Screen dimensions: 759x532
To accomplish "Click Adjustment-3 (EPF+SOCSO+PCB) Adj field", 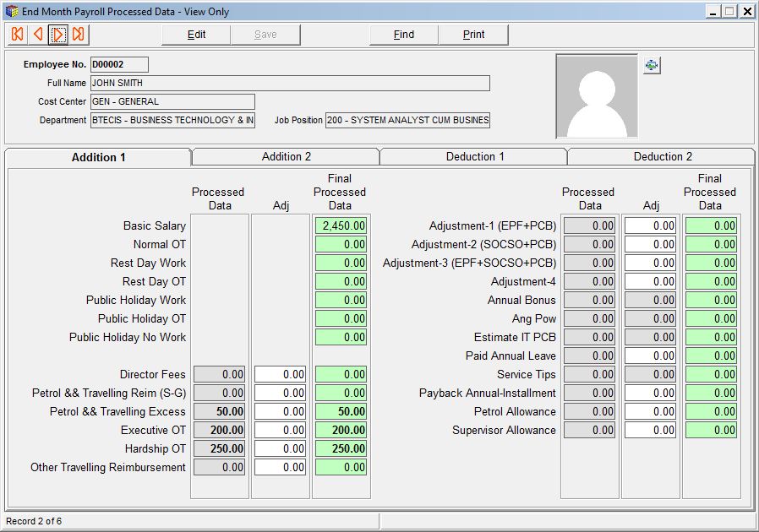I will coord(650,263).
